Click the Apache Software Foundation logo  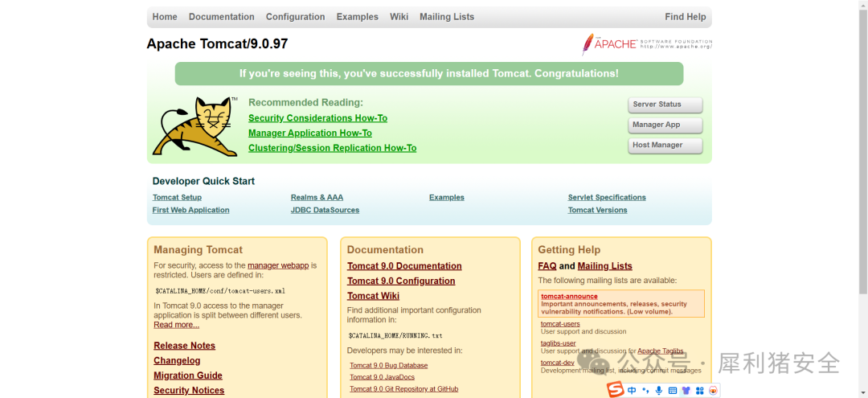pos(646,44)
